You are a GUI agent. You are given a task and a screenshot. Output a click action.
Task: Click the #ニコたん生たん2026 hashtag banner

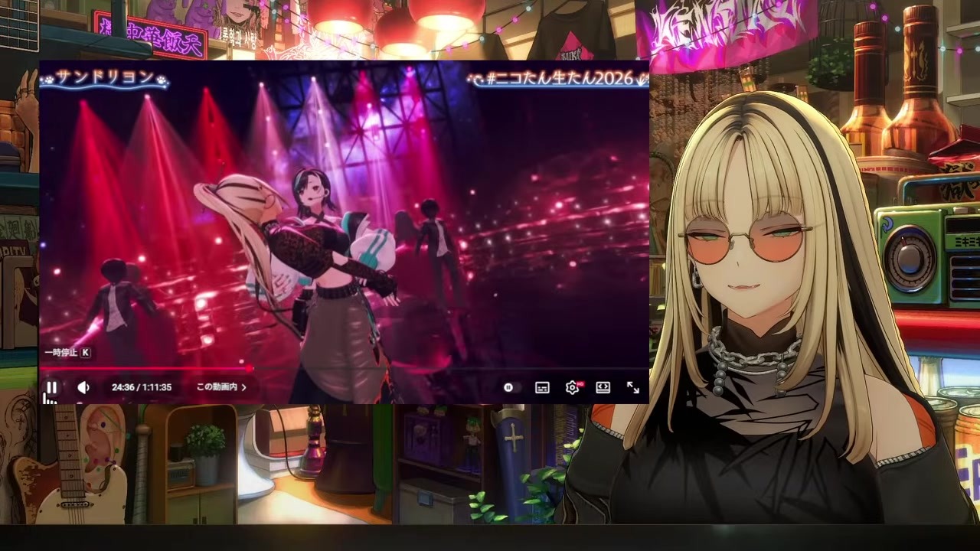click(559, 78)
